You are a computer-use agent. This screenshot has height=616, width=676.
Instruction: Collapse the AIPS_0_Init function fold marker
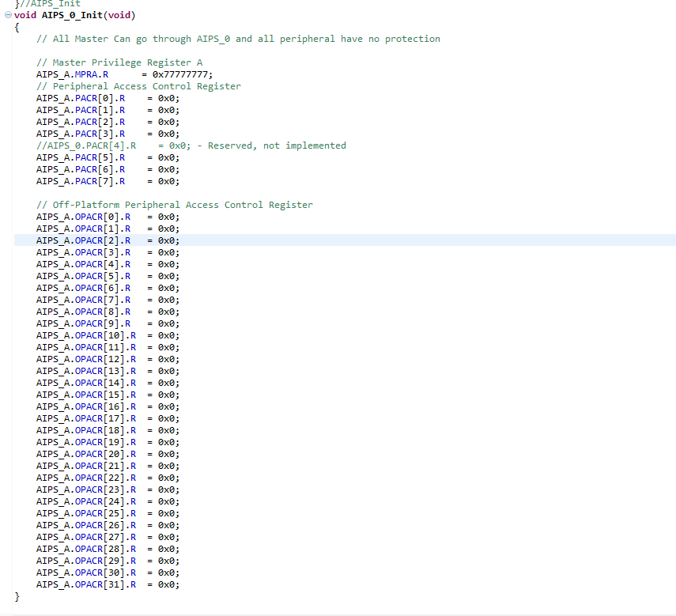tap(8, 15)
